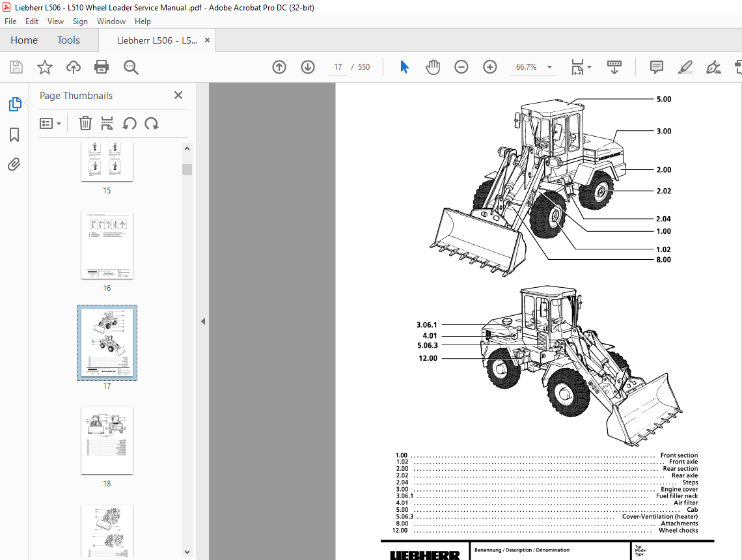Open the Edit menu
This screenshot has width=742, height=560.
coord(32,21)
